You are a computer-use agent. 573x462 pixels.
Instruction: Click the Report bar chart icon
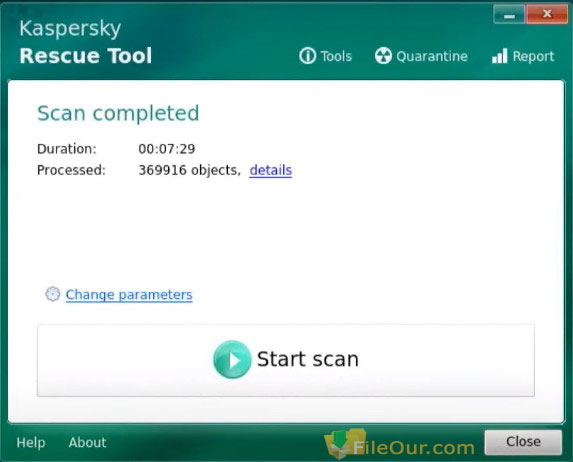point(500,56)
